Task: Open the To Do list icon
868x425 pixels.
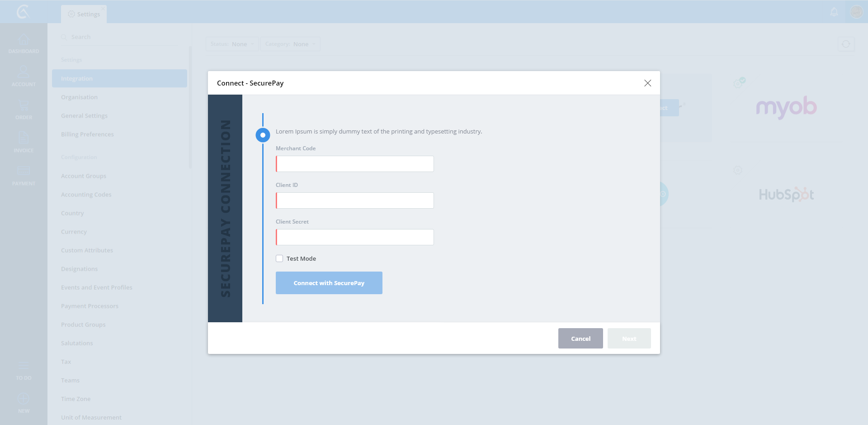Action: (x=24, y=366)
